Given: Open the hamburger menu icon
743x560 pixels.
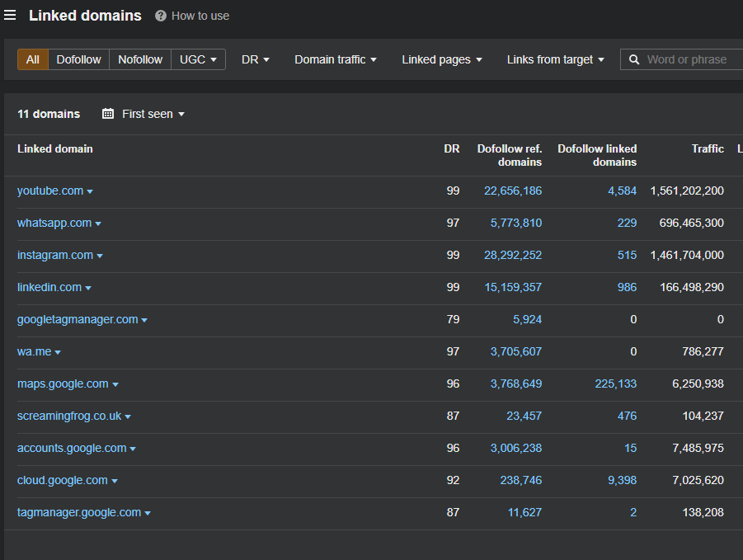Looking at the screenshot, I should pyautogui.click(x=10, y=15).
